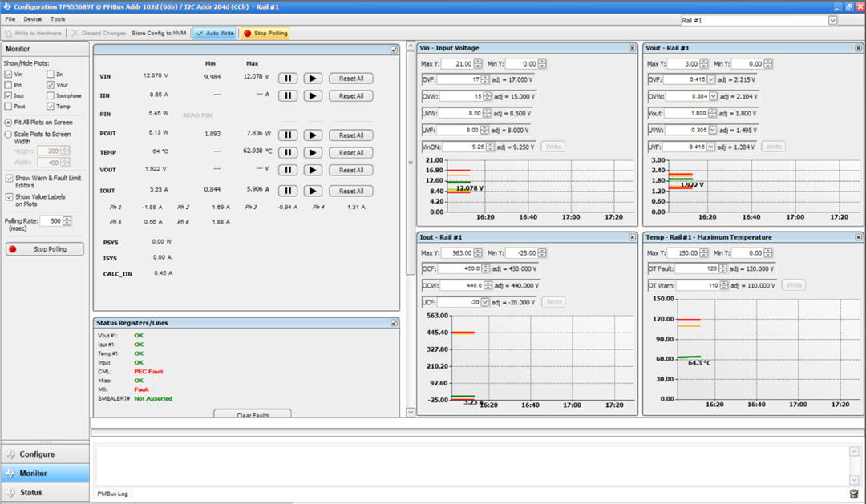Clear the PMBus log with trash icon

pos(854,494)
